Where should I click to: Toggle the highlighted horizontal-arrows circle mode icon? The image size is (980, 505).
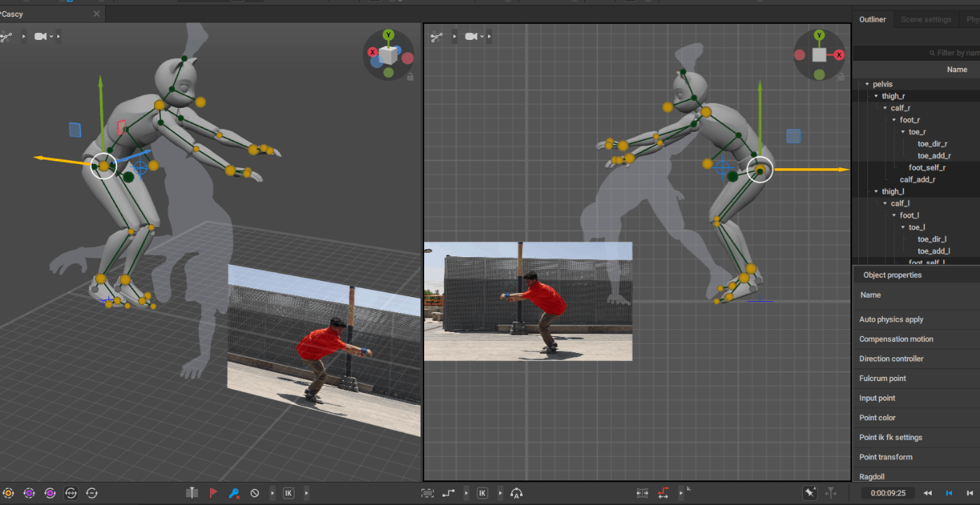[71, 493]
